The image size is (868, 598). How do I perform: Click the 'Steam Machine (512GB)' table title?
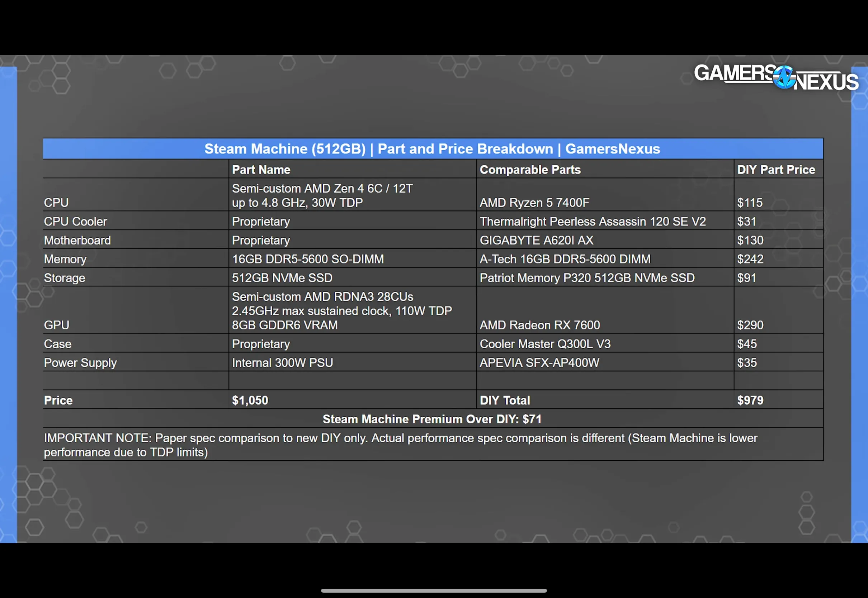[x=432, y=149]
